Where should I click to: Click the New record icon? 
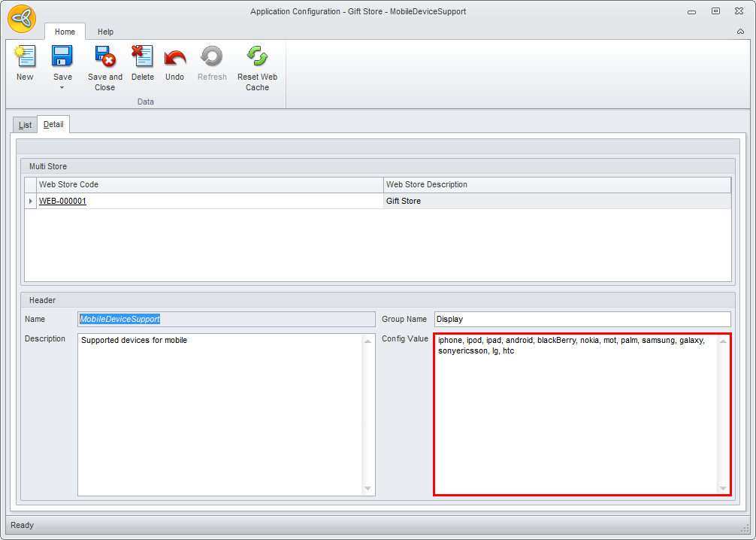coord(25,57)
